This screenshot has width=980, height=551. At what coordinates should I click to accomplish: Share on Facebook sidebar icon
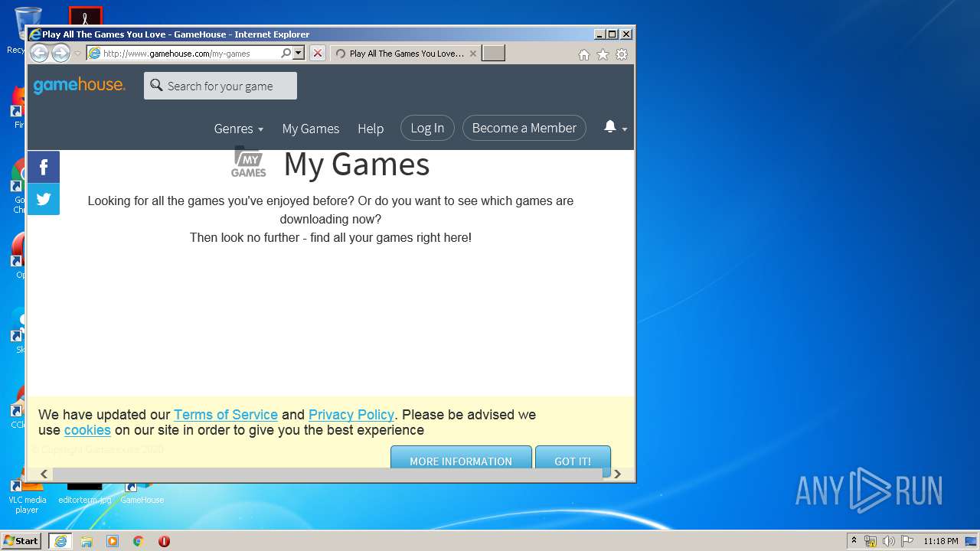44,167
